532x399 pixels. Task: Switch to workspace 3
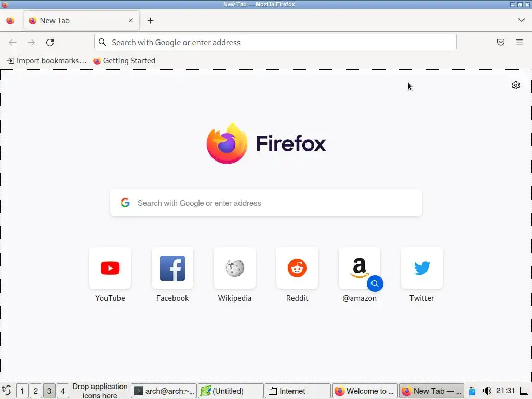pyautogui.click(x=49, y=391)
